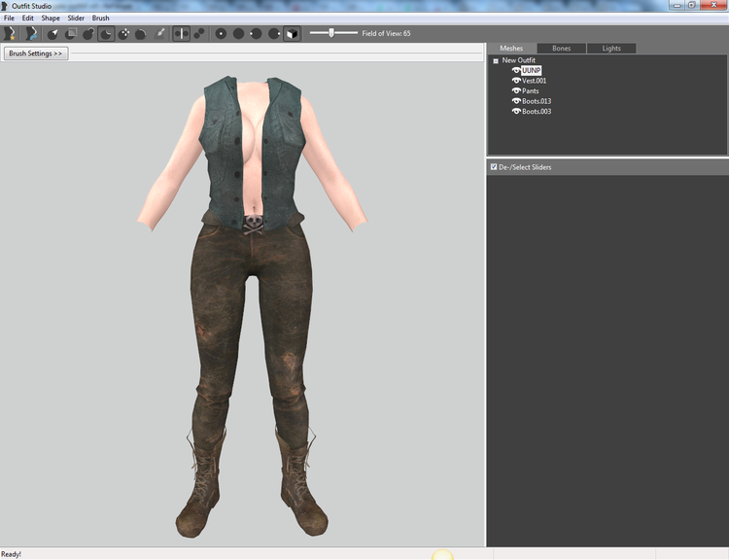
Task: Open the Shape menu
Action: click(51, 18)
